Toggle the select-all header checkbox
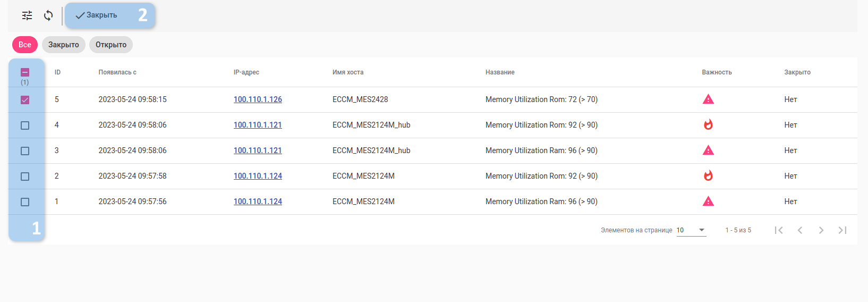This screenshot has width=868, height=302. point(25,72)
